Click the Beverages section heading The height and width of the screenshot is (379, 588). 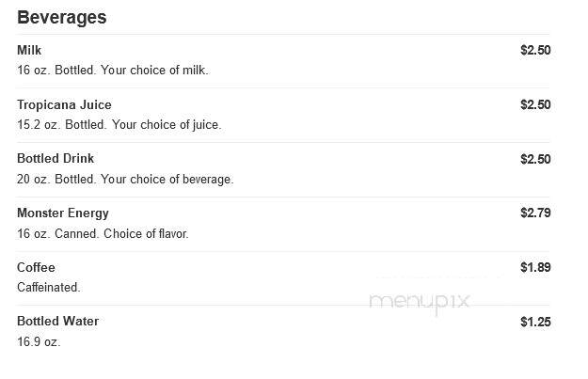pos(62,18)
